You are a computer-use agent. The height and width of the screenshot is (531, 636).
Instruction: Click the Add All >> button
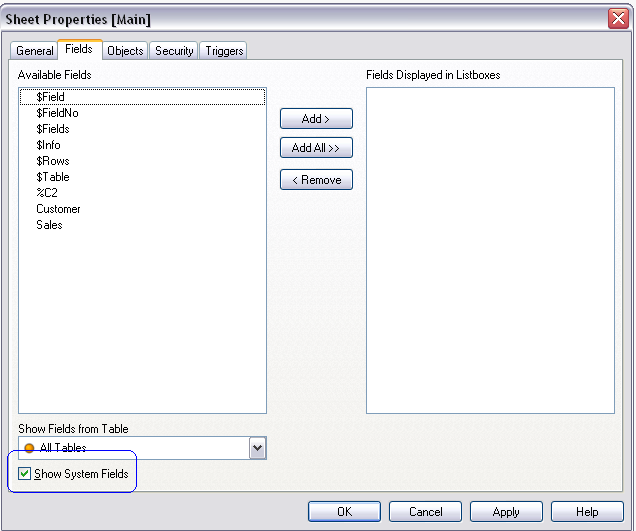pos(316,148)
